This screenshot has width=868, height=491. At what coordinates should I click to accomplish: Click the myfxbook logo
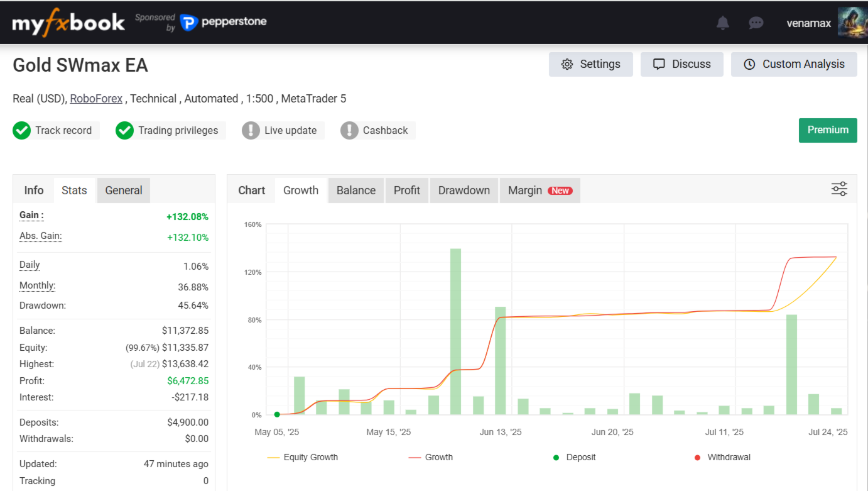pos(68,23)
